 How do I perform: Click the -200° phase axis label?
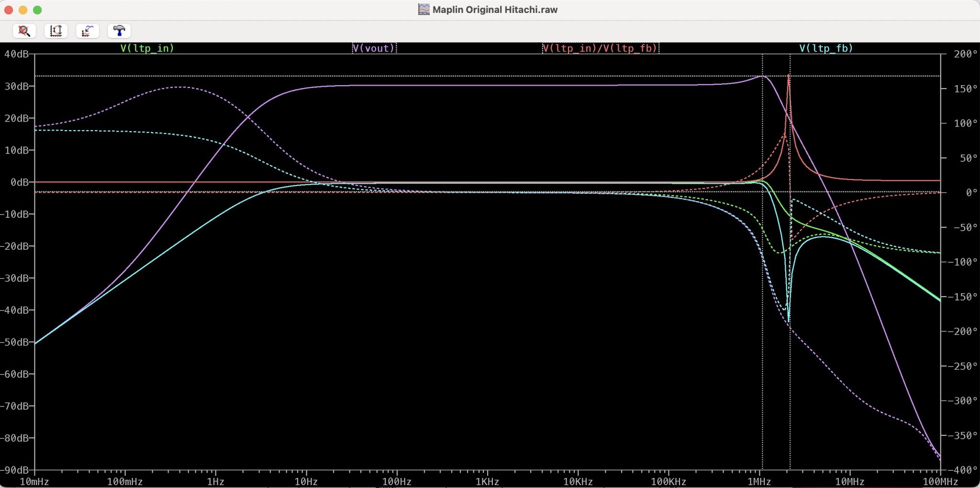[x=962, y=332]
